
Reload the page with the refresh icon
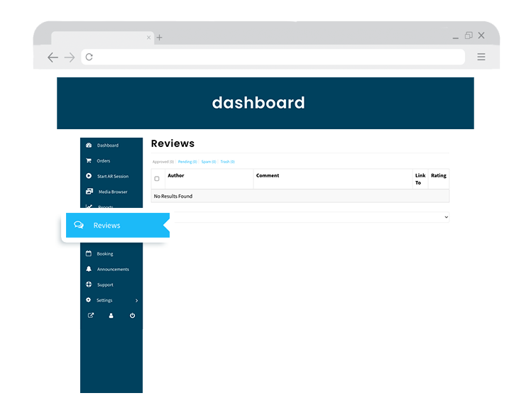coord(89,57)
